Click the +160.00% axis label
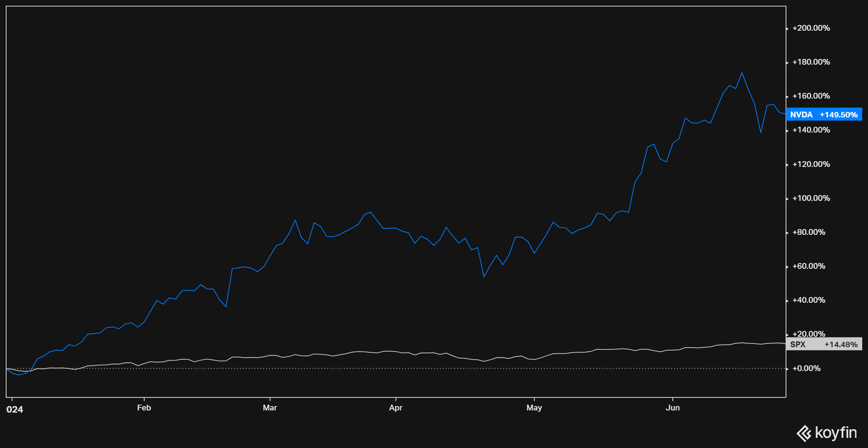The width and height of the screenshot is (868, 448). pyautogui.click(x=811, y=96)
